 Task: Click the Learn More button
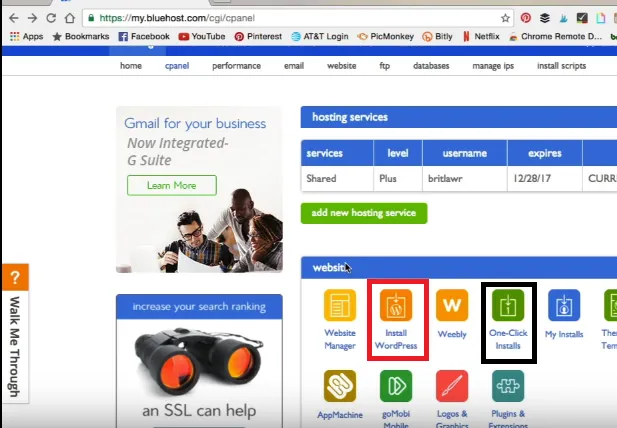point(172,185)
